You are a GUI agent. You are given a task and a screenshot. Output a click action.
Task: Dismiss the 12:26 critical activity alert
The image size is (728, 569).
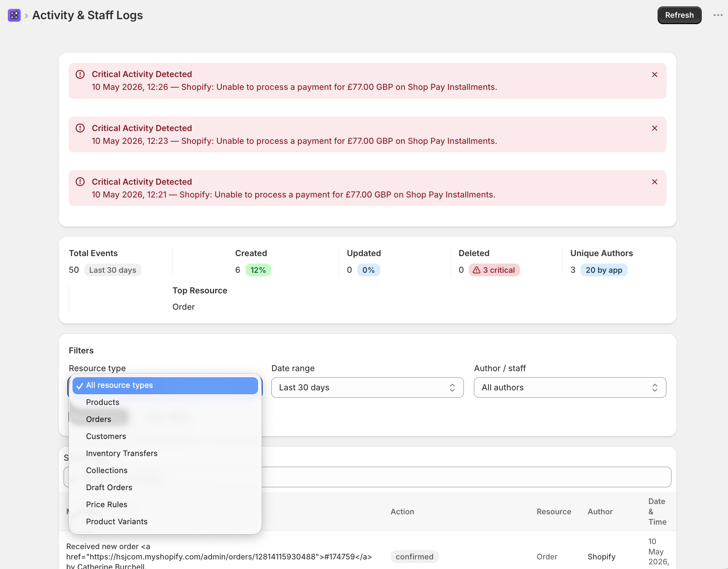click(654, 75)
